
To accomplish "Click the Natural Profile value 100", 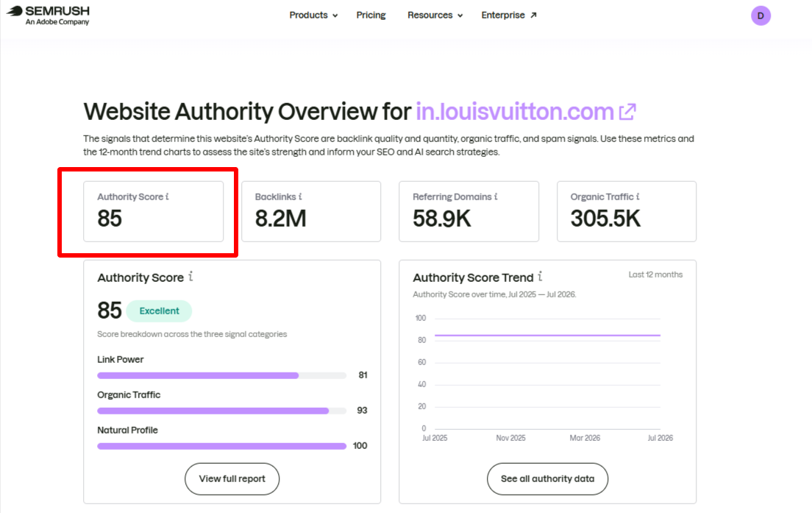I will [x=360, y=445].
